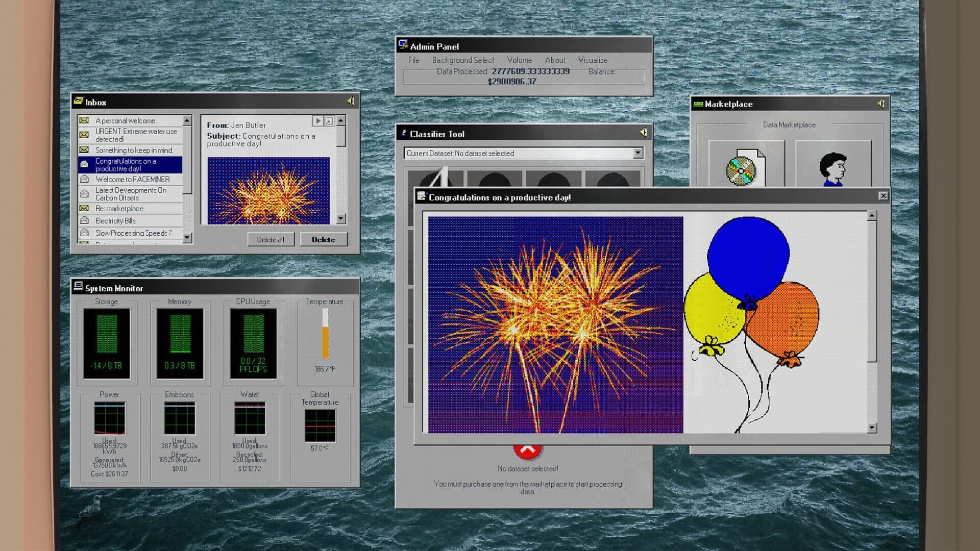Mute the Inbox window speaker
980x551 pixels.
coord(351,101)
